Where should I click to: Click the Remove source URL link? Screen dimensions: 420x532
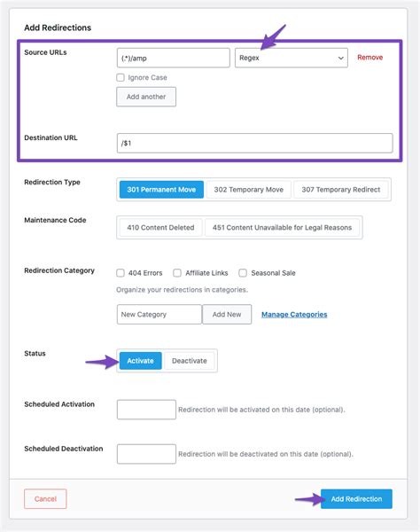369,58
